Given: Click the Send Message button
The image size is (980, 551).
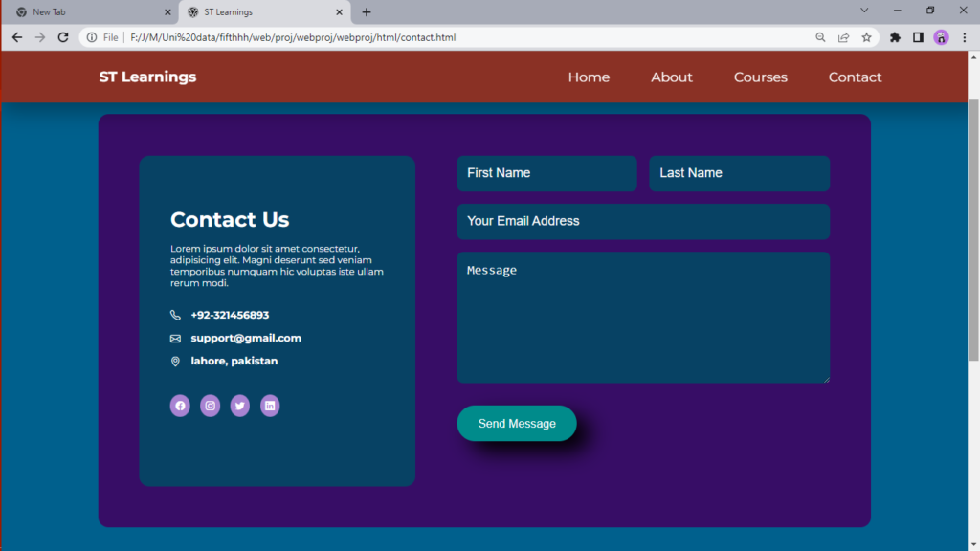Looking at the screenshot, I should pos(517,424).
